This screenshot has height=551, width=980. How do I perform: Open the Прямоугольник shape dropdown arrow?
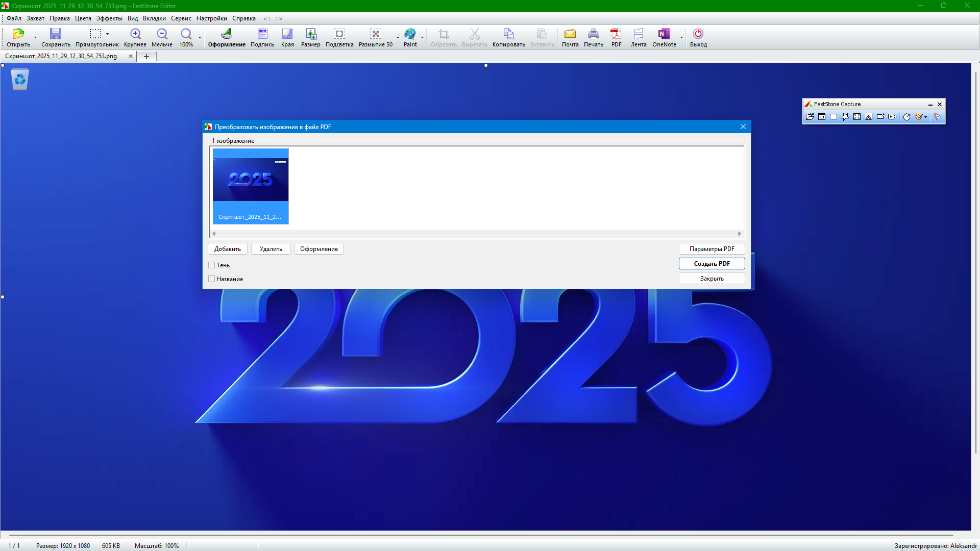click(x=107, y=34)
